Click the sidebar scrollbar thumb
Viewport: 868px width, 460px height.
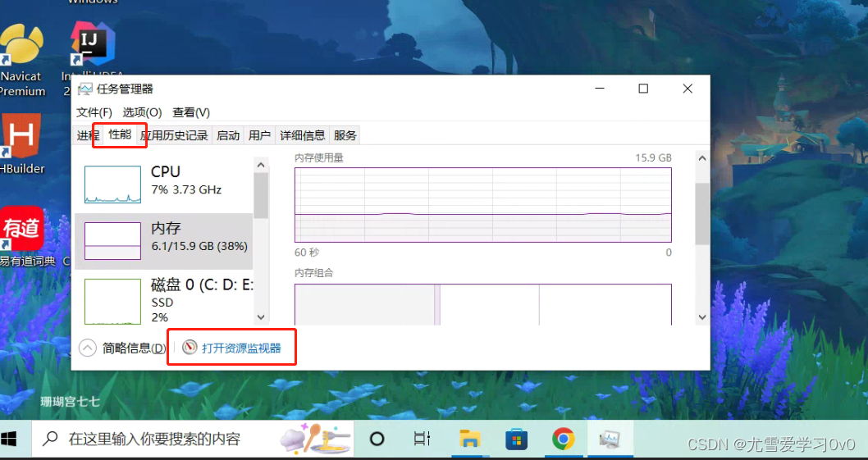pyautogui.click(x=261, y=195)
